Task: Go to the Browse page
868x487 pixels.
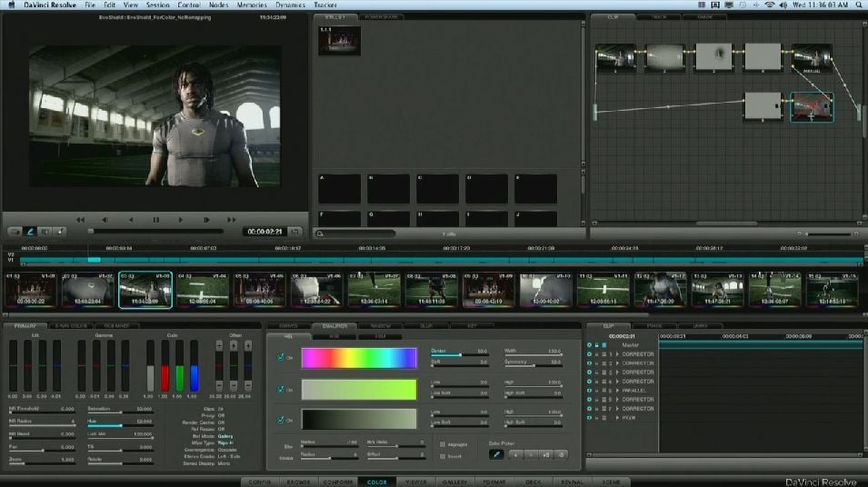Action: point(298,482)
